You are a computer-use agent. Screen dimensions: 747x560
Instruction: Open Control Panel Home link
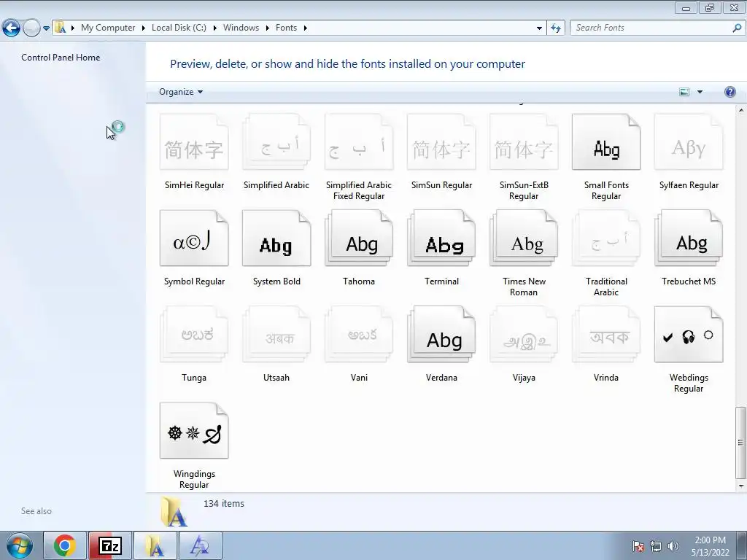[x=61, y=58]
